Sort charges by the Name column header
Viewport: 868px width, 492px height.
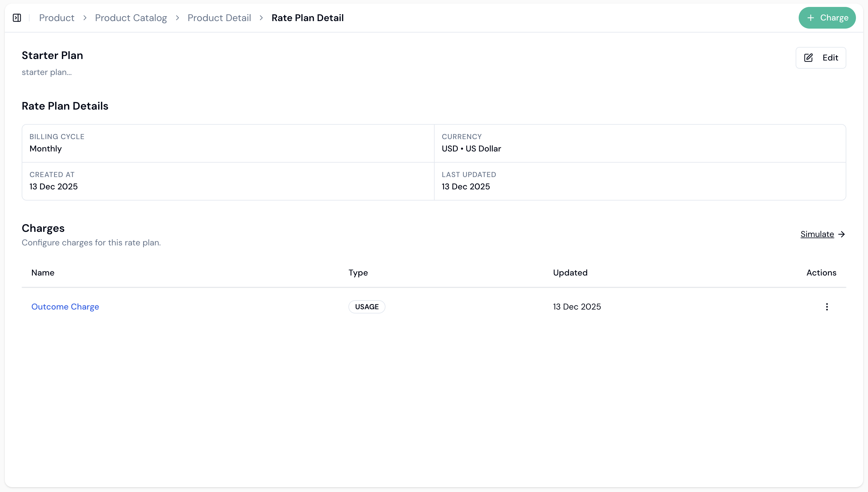pyautogui.click(x=42, y=272)
